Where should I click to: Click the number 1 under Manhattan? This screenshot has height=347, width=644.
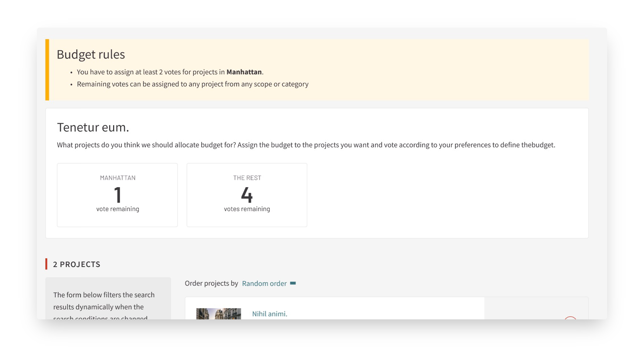[118, 194]
